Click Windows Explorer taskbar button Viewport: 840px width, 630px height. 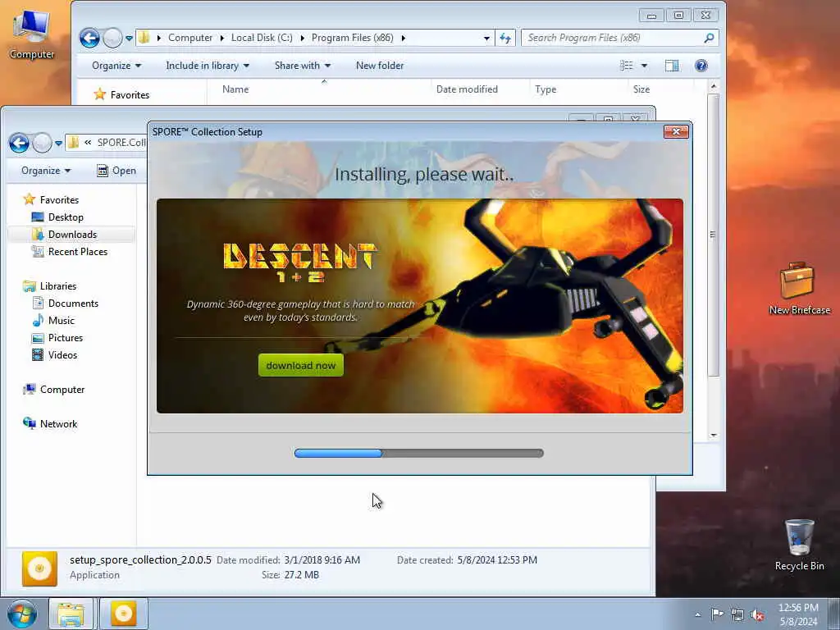(x=71, y=614)
